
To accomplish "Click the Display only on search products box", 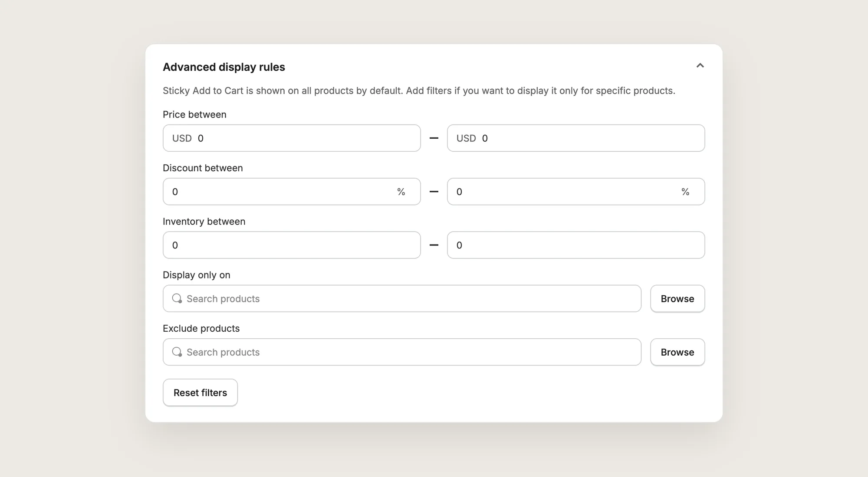I will (402, 298).
